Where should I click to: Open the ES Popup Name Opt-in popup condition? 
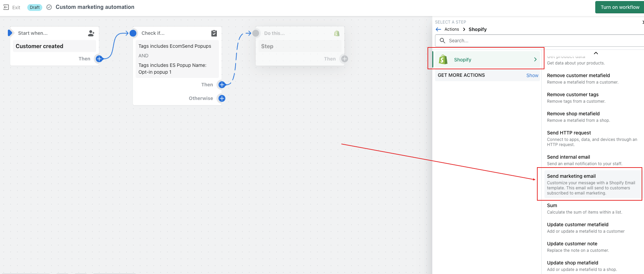pos(173,69)
